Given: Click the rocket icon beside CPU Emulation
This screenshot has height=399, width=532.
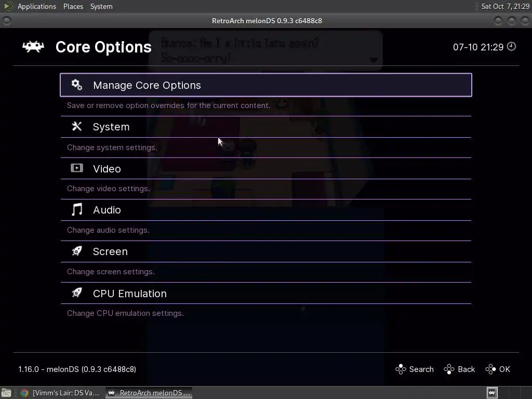Looking at the screenshot, I should point(77,293).
